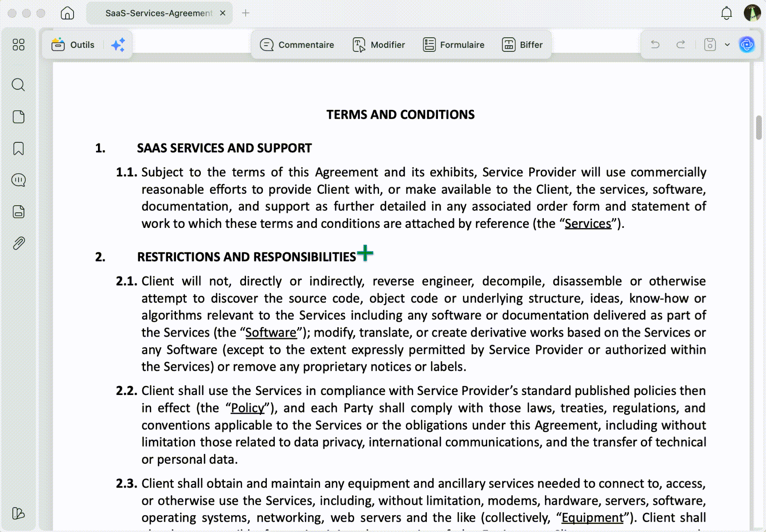Viewport: 766px width, 532px height.
Task: Close the SaaS-Services-Agreement tab
Action: point(223,13)
